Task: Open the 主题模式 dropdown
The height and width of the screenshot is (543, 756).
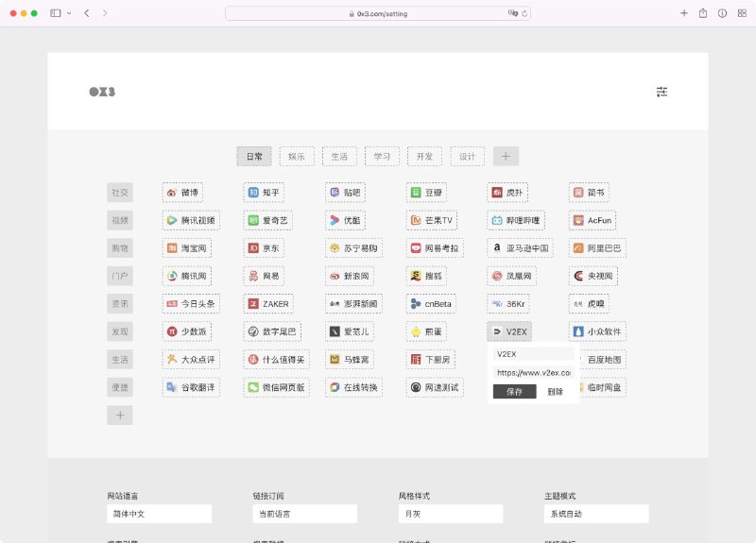Action: click(596, 514)
